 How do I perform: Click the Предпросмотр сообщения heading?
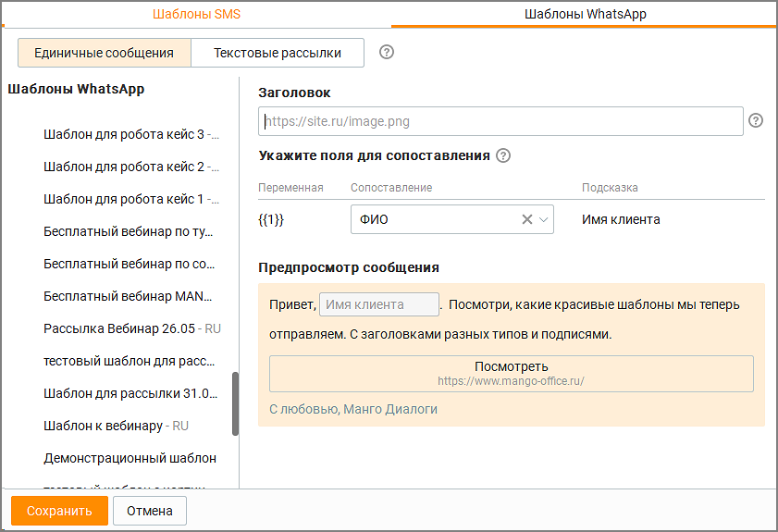(x=349, y=267)
